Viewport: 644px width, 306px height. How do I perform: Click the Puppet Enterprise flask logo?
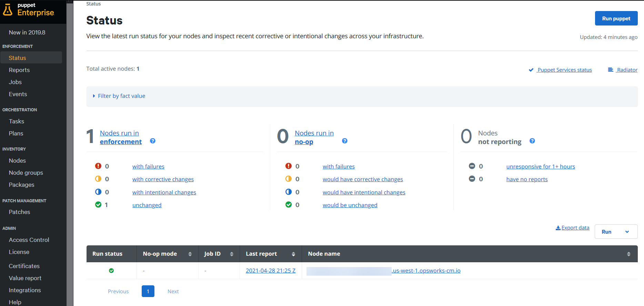[8, 10]
